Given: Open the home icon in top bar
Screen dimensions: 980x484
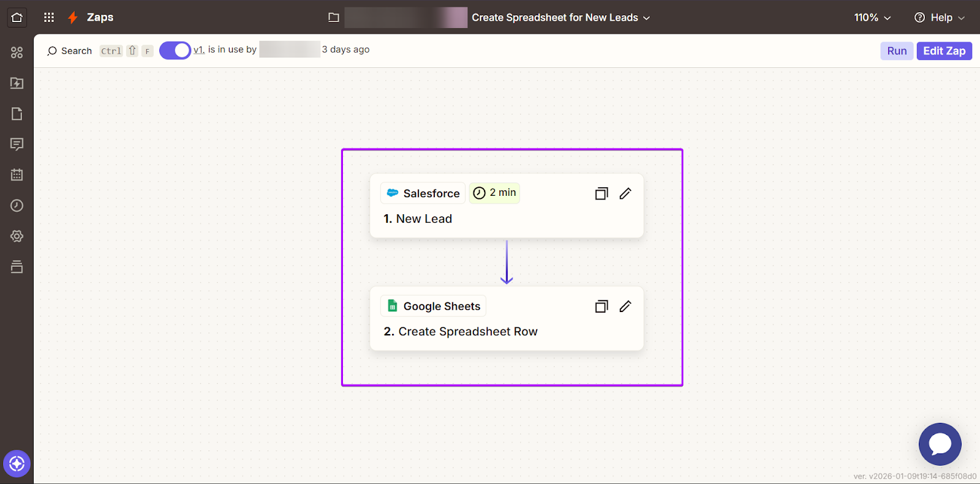Looking at the screenshot, I should pos(17,17).
